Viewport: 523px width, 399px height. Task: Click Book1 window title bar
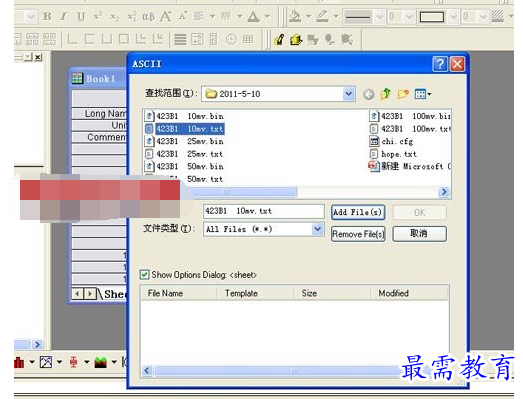click(99, 79)
